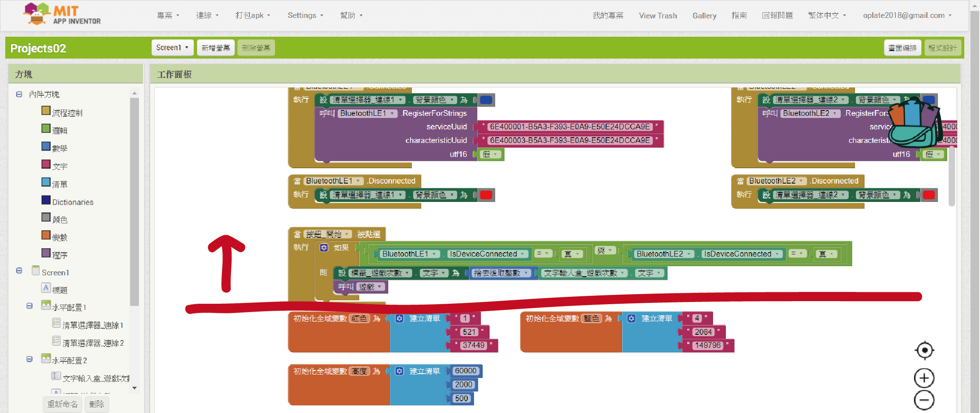Screen dimensions: 980x413
Task: Open the 變數 blocks category
Action: [x=60, y=237]
